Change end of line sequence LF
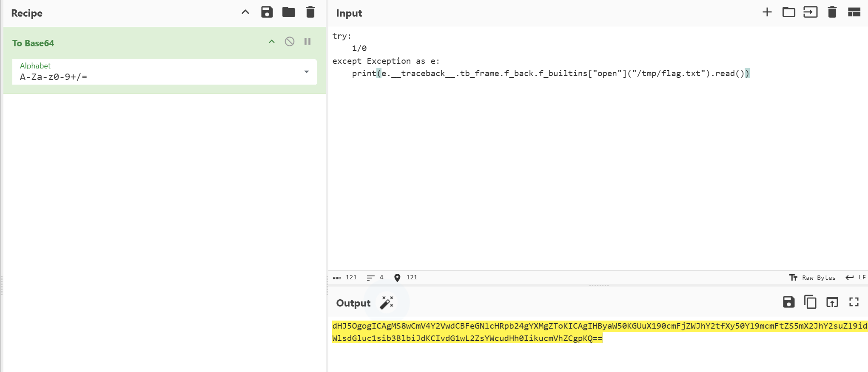Screen dimensions: 868x372 tap(856, 278)
